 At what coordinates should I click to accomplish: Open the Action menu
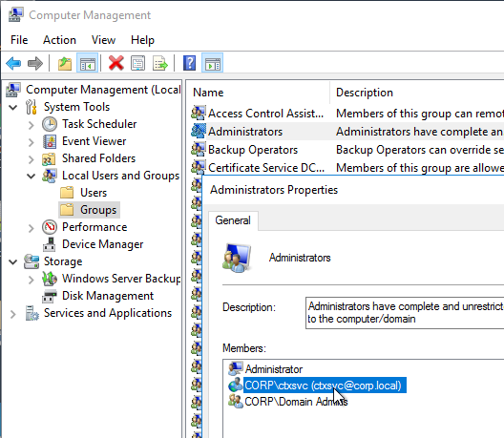[x=59, y=40]
